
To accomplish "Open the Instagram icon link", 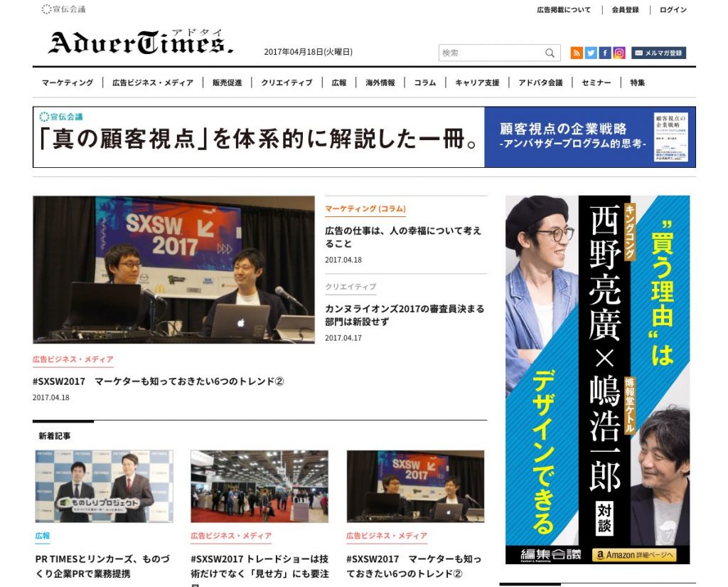I will (619, 53).
